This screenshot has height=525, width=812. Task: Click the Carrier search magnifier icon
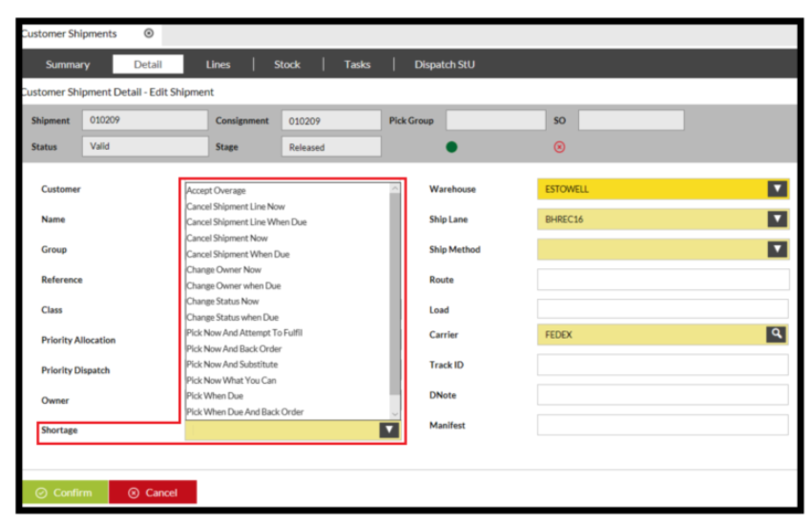777,335
